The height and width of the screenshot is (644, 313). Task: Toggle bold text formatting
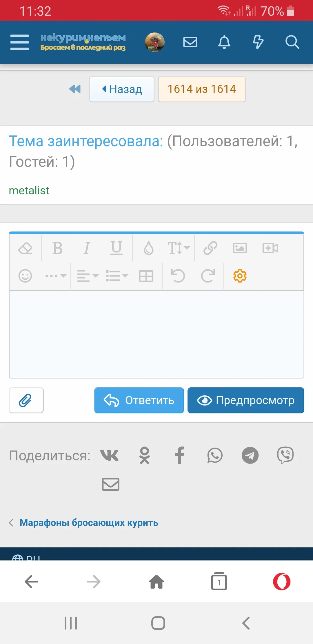point(57,248)
